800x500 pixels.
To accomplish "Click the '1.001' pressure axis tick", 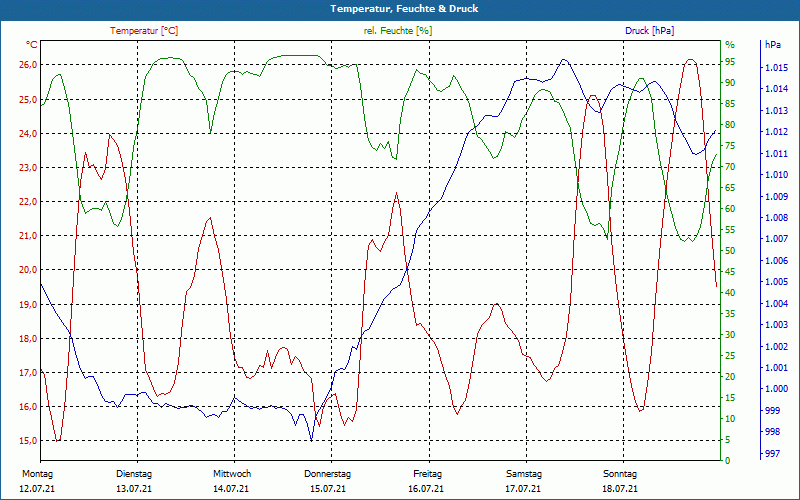I will (776, 368).
